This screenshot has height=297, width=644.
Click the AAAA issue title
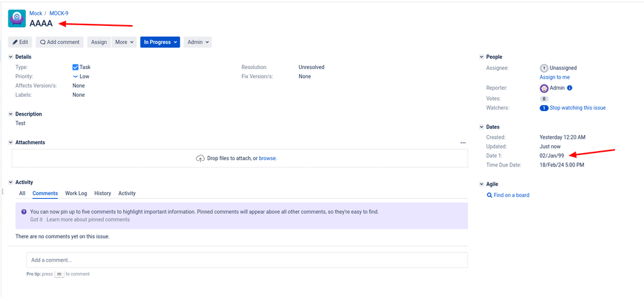[x=41, y=23]
